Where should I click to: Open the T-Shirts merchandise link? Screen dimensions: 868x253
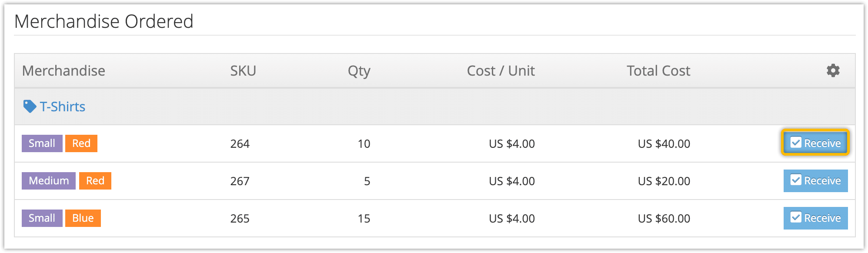(x=62, y=107)
